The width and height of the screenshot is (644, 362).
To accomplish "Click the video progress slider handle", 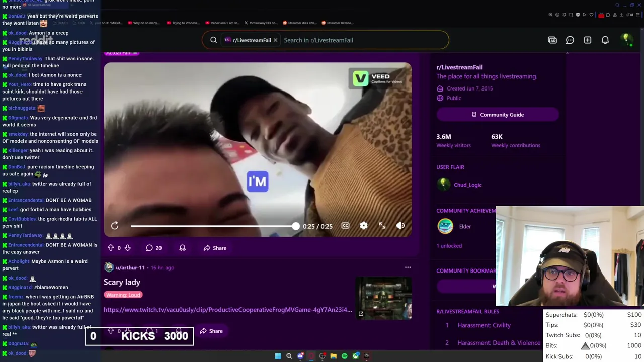I will [x=296, y=226].
